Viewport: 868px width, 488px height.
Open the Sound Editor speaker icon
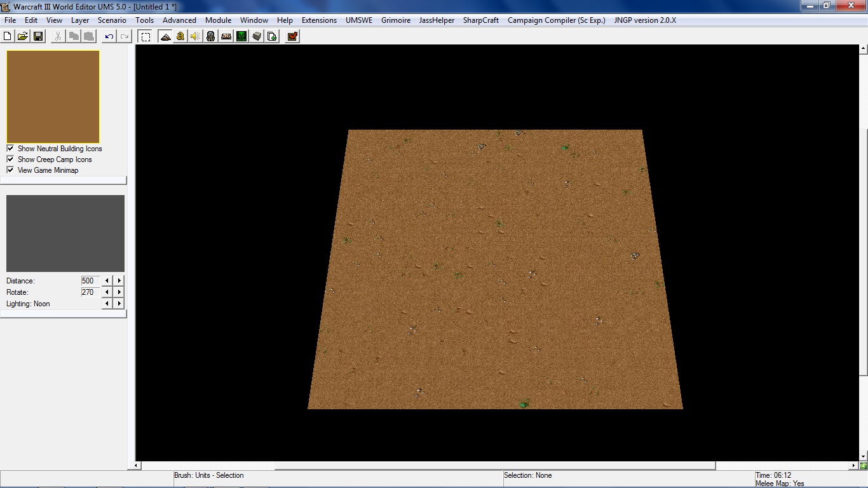[x=196, y=36]
